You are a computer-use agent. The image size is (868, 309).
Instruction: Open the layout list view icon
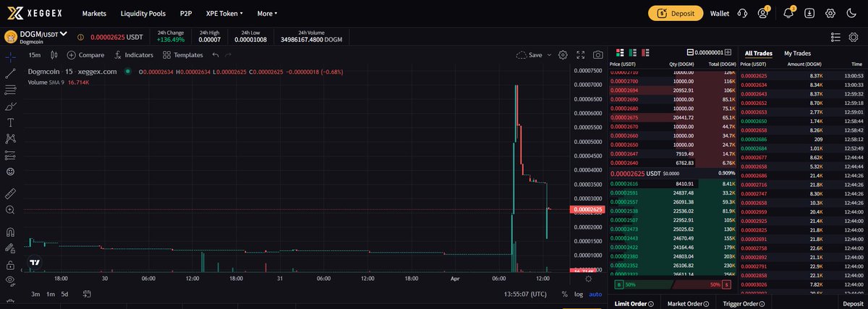(x=835, y=37)
